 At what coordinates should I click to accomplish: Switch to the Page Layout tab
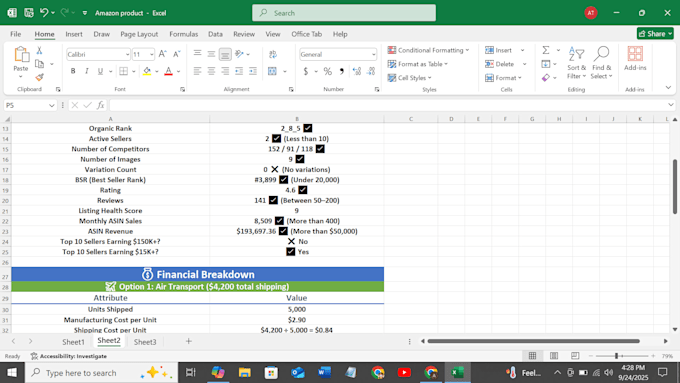pos(139,34)
